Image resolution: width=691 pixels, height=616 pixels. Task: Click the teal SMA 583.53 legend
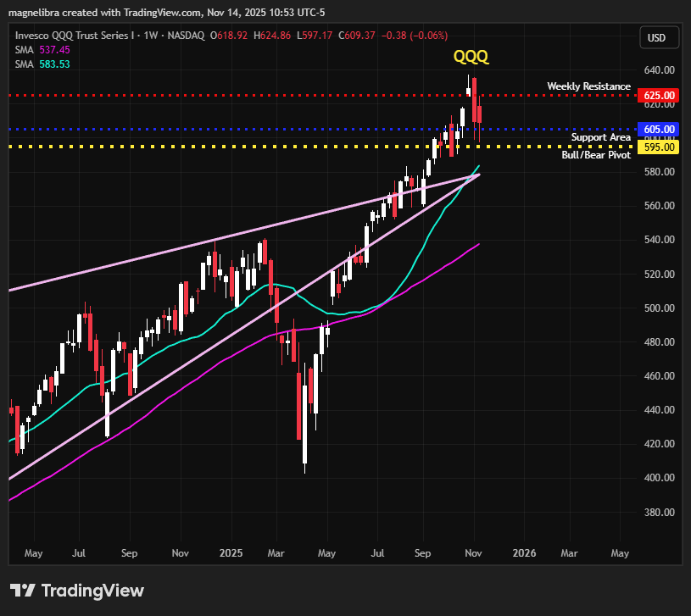(x=42, y=64)
